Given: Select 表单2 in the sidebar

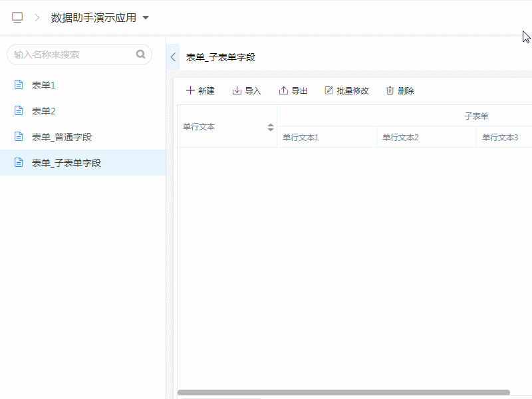Looking at the screenshot, I should (x=44, y=111).
